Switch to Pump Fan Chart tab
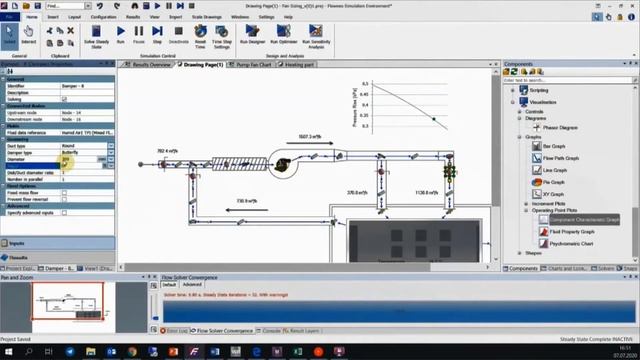 tap(250, 64)
